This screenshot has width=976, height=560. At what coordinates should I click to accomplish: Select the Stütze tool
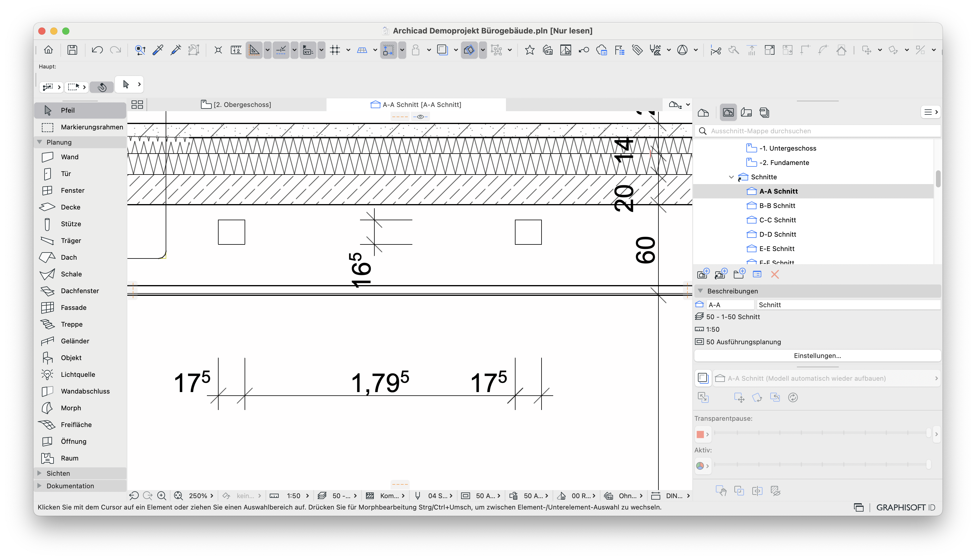[x=80, y=224]
